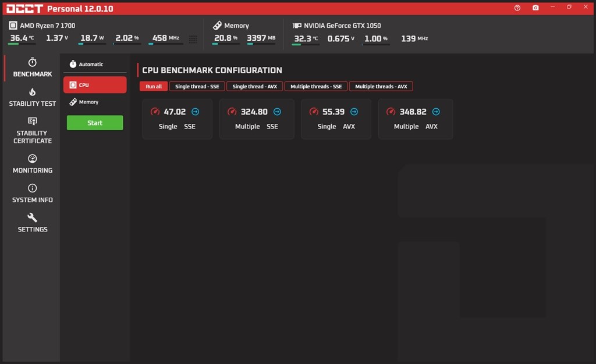Select Multiple threads - AVX option
Screen dimensions: 596x364
tap(381, 87)
